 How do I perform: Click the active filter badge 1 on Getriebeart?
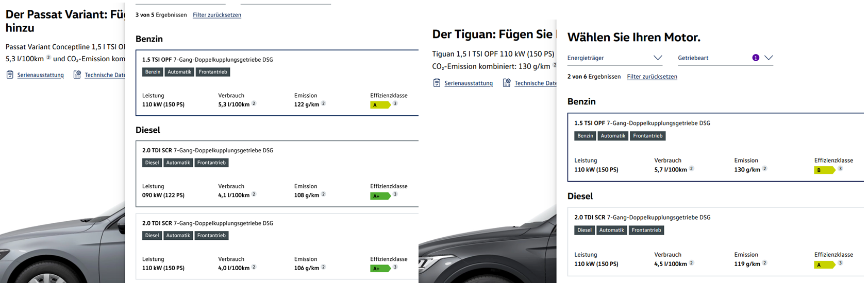point(756,58)
